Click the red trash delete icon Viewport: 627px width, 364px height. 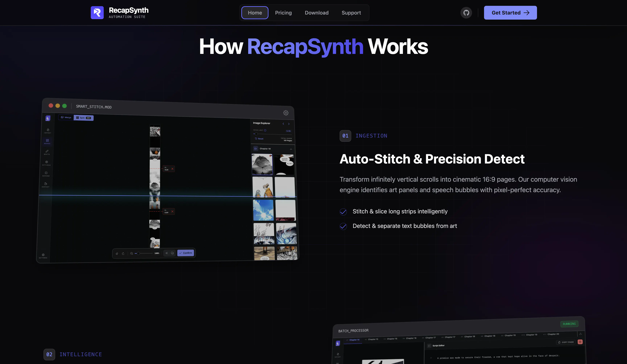click(x=580, y=342)
